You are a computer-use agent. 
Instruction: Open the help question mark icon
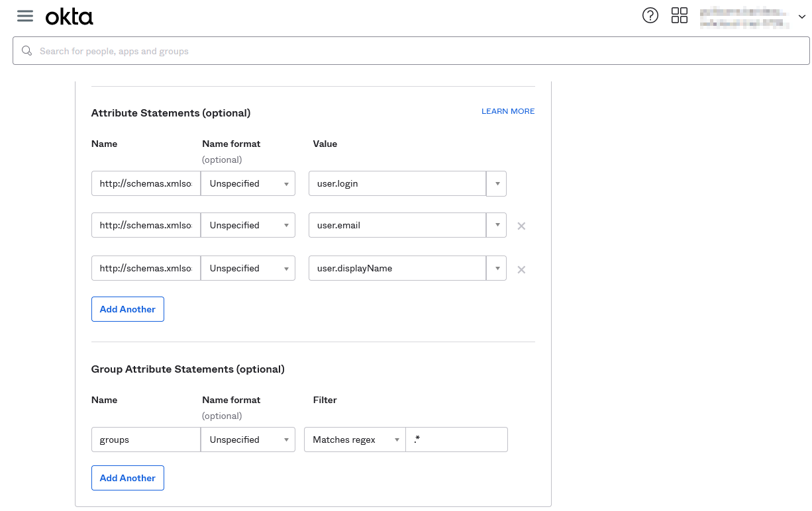650,15
